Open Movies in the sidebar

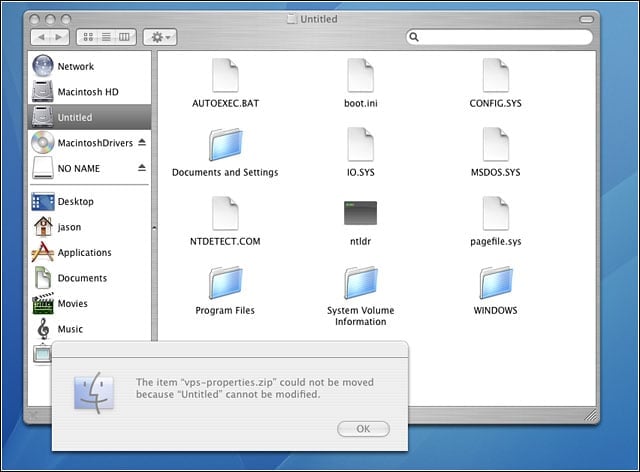tap(89, 304)
